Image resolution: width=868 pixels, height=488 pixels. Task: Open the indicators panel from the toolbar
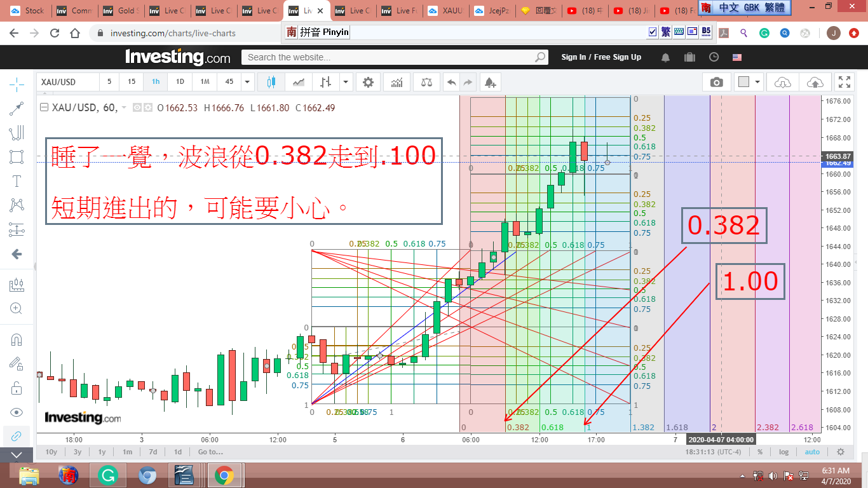[x=397, y=82]
